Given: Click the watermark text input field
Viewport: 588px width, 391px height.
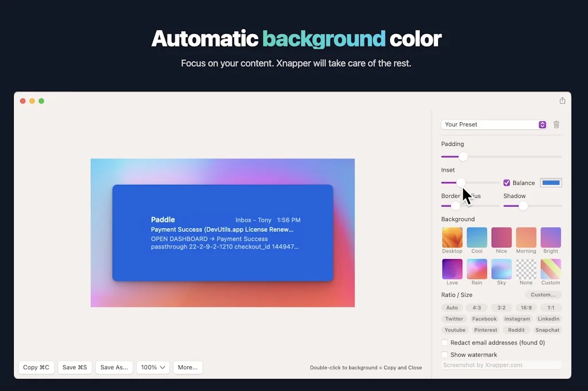Looking at the screenshot, I should click(x=501, y=365).
